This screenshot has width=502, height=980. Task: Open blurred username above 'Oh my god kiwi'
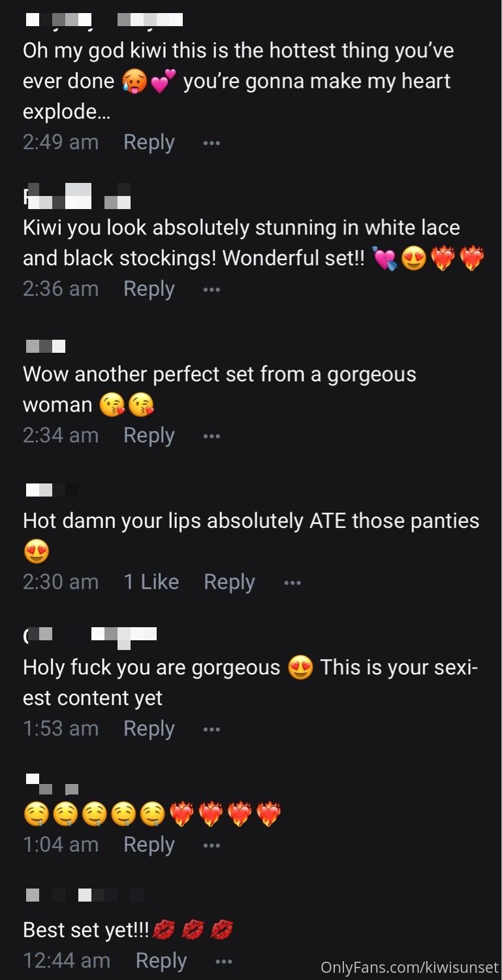coord(103,20)
